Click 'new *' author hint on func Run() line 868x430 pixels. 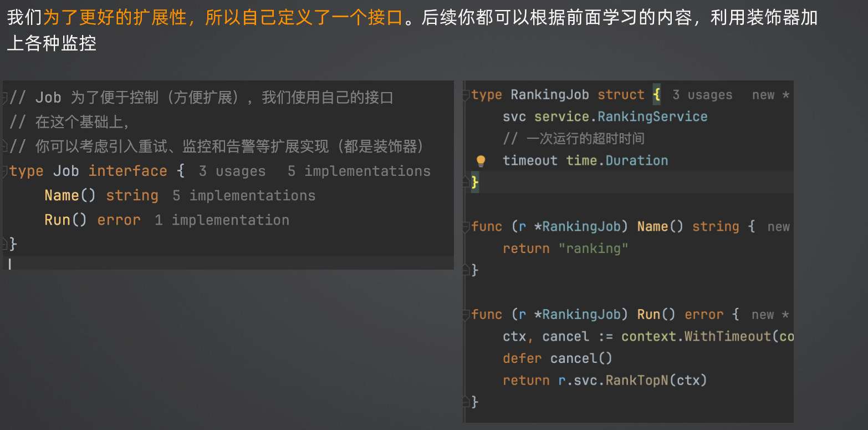pos(770,315)
